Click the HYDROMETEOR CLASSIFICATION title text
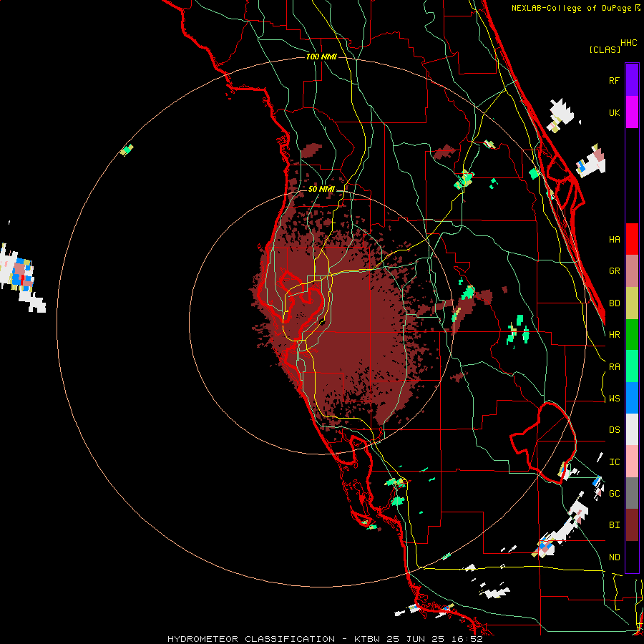The height and width of the screenshot is (644, 644). tap(251, 639)
